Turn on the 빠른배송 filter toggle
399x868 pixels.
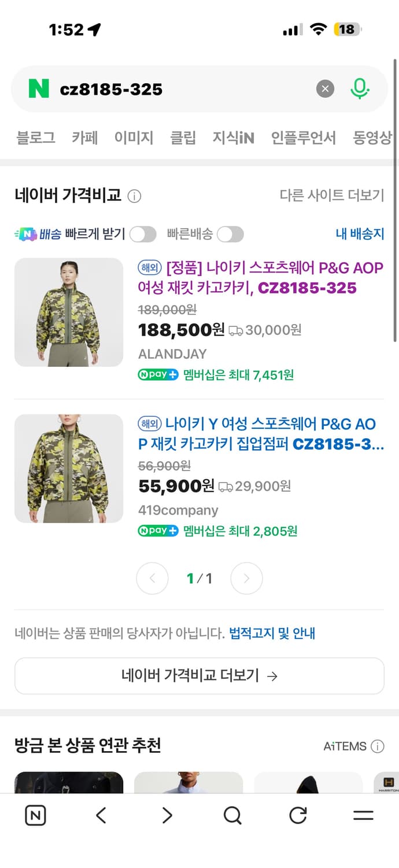click(x=230, y=234)
